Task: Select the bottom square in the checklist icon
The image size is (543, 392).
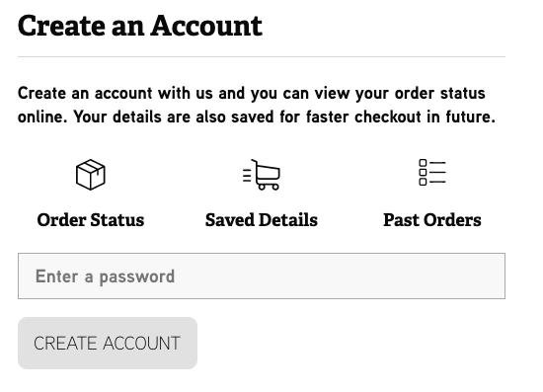Action: click(423, 182)
